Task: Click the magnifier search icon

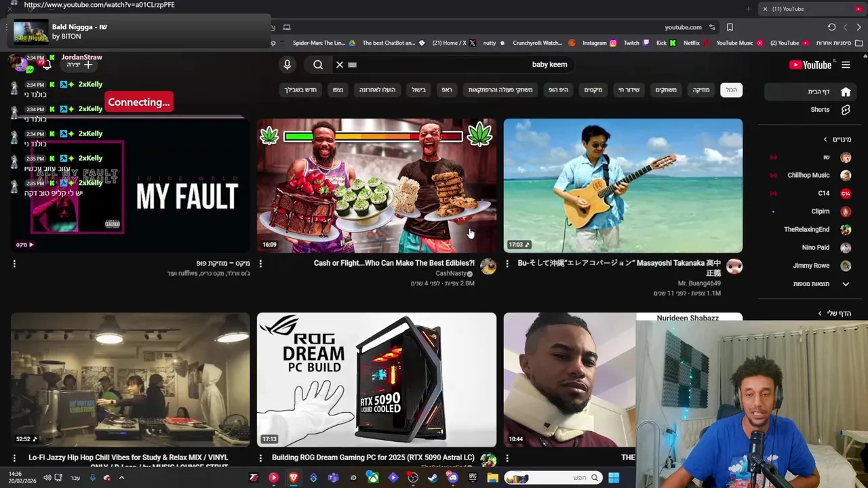Action: (x=318, y=65)
